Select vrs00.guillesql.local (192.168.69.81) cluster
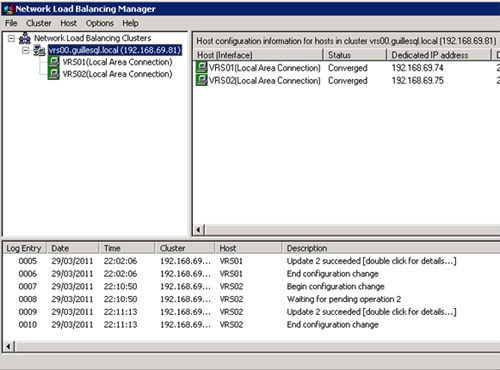 [115, 50]
